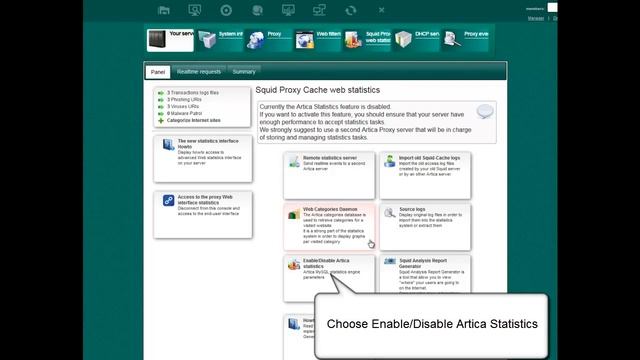This screenshot has height=360, width=640.
Task: Click the folder icon in top toolbar
Action: coord(164,10)
